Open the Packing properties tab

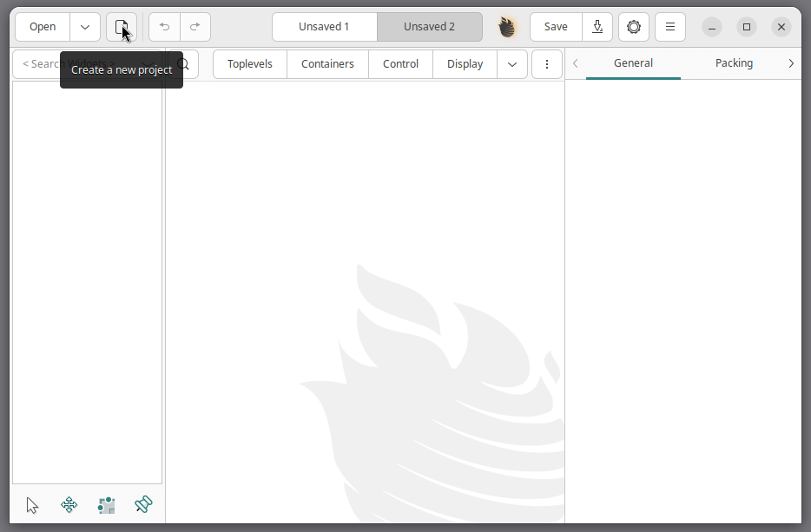(x=734, y=63)
